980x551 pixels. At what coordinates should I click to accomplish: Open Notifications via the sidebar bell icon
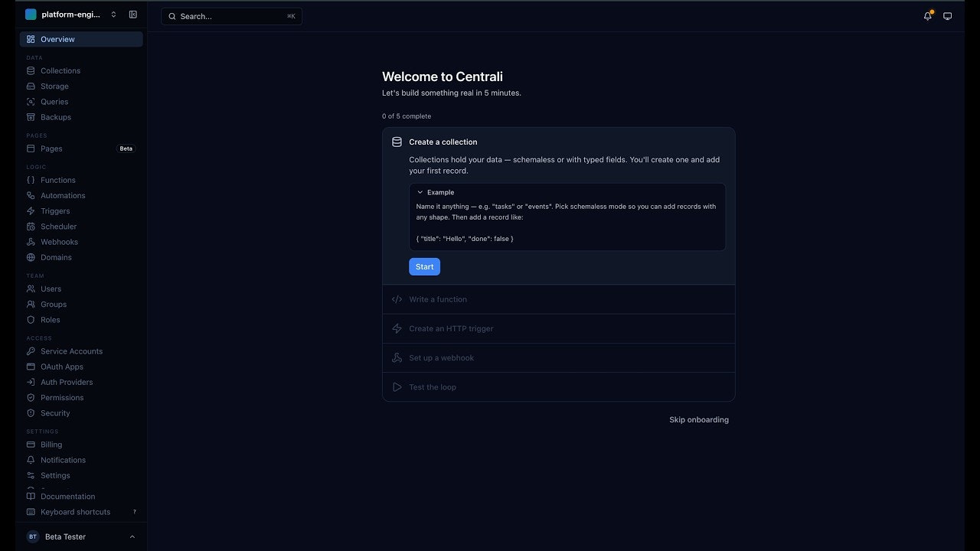click(x=31, y=460)
